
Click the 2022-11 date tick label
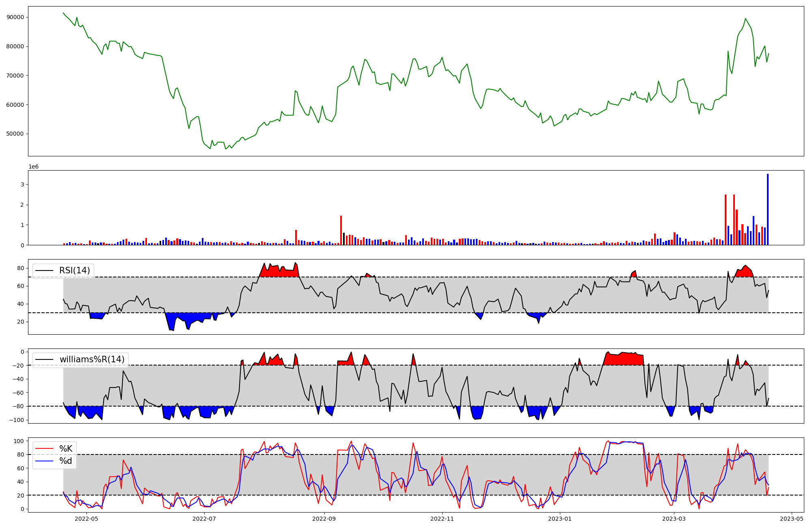(442, 519)
